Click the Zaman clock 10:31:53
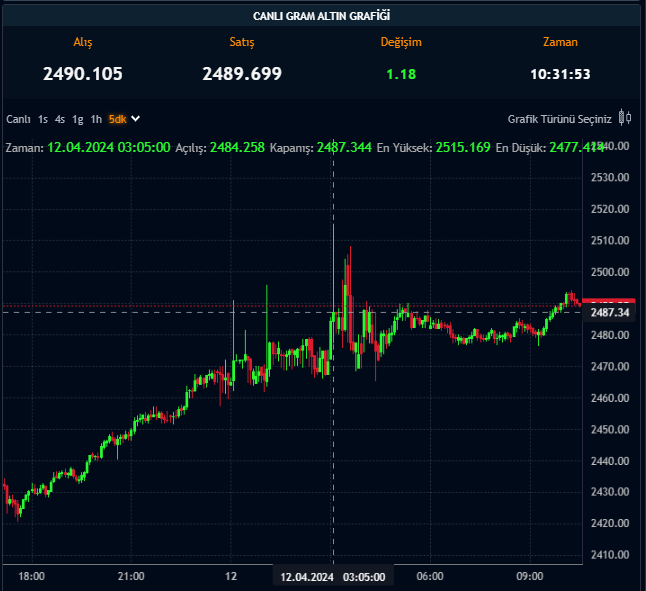Viewport: 646px width, 591px height. click(560, 74)
